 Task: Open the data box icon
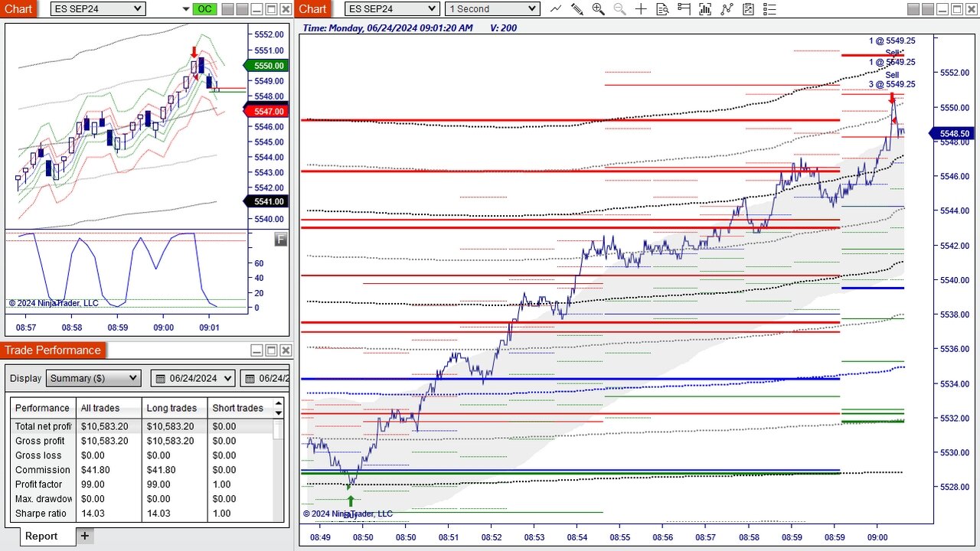coord(662,9)
